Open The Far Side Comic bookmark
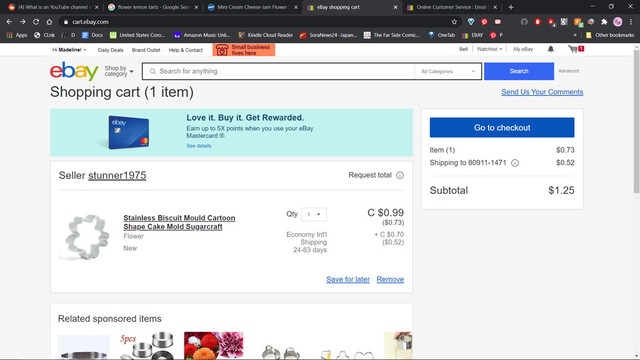The image size is (640, 360). [392, 35]
